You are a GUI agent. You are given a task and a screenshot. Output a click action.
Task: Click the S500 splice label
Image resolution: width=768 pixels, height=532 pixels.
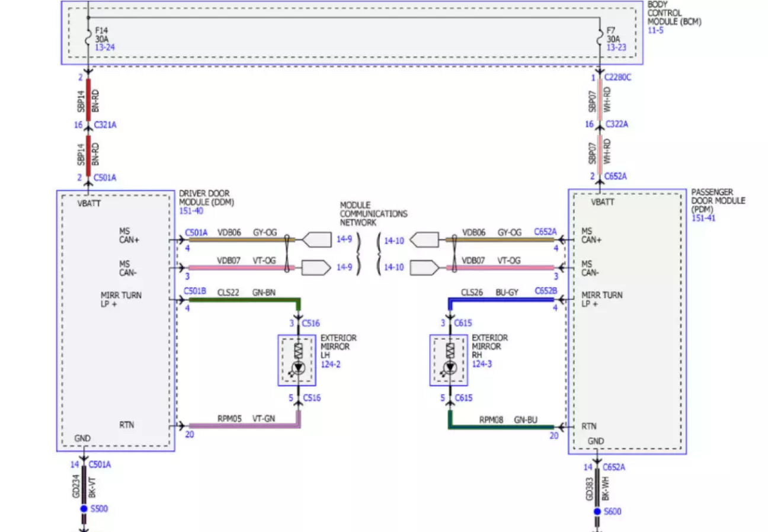[x=99, y=509]
